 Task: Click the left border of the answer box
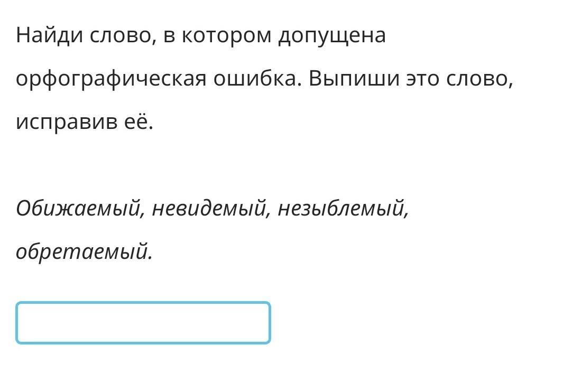pos(17,323)
